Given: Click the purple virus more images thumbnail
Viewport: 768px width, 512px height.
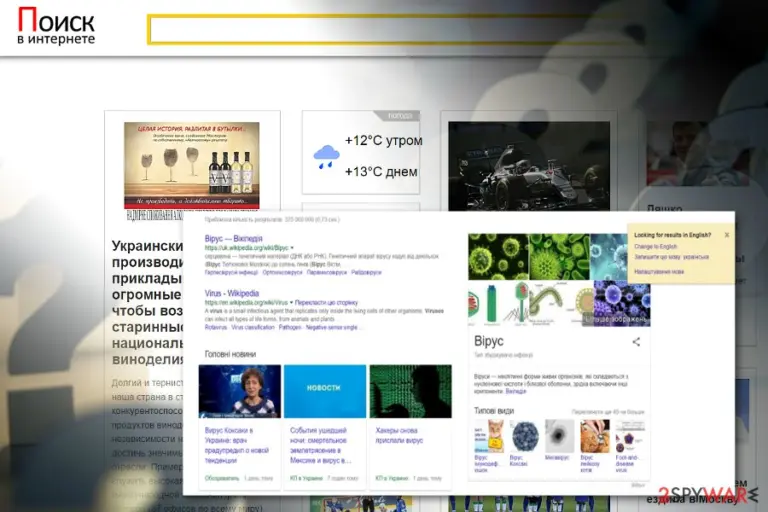Looking at the screenshot, I should point(622,303).
